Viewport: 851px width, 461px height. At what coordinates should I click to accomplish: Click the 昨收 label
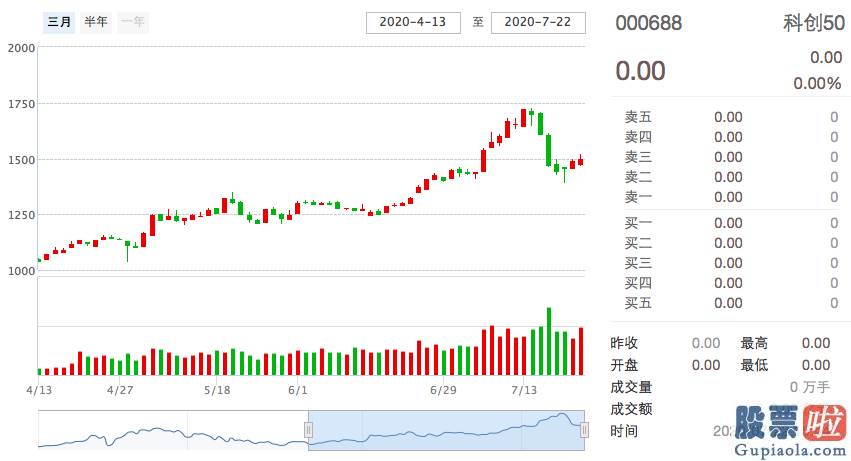click(624, 343)
